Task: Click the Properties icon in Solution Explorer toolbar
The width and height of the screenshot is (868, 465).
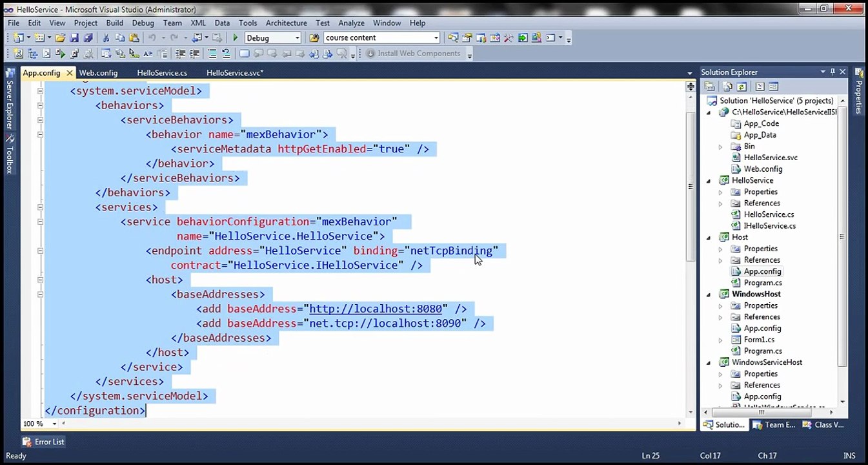Action: click(x=709, y=87)
